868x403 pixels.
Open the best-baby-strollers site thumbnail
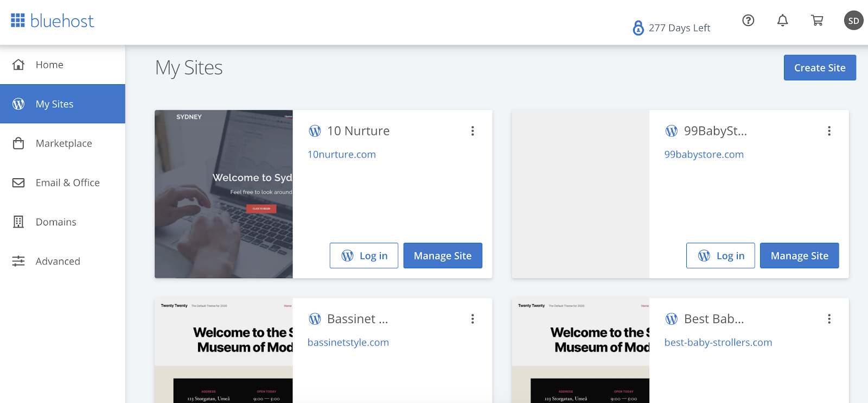580,350
